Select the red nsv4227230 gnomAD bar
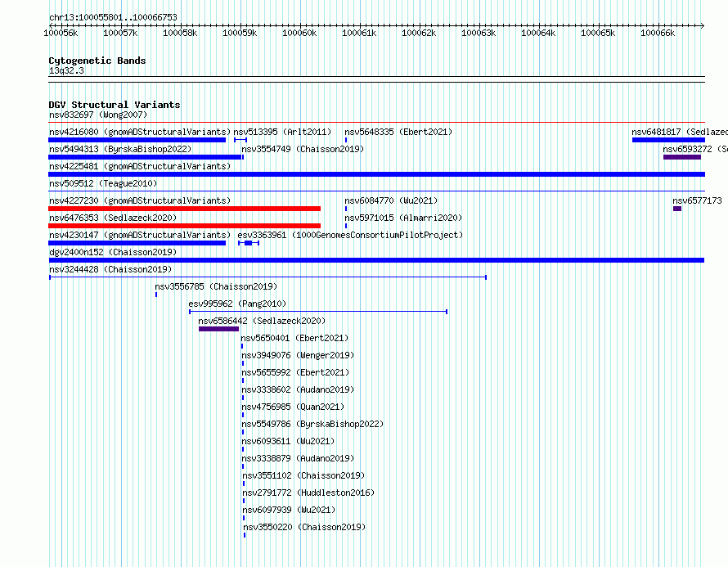 (184, 209)
